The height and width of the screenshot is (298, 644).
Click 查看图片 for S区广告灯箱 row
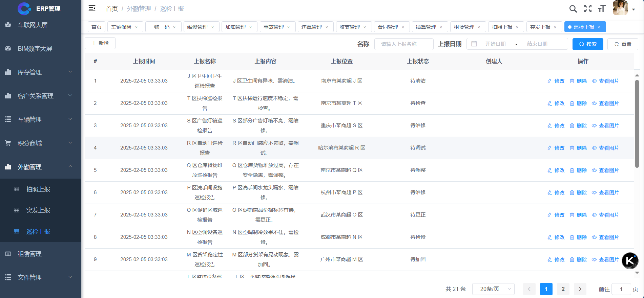(605, 126)
